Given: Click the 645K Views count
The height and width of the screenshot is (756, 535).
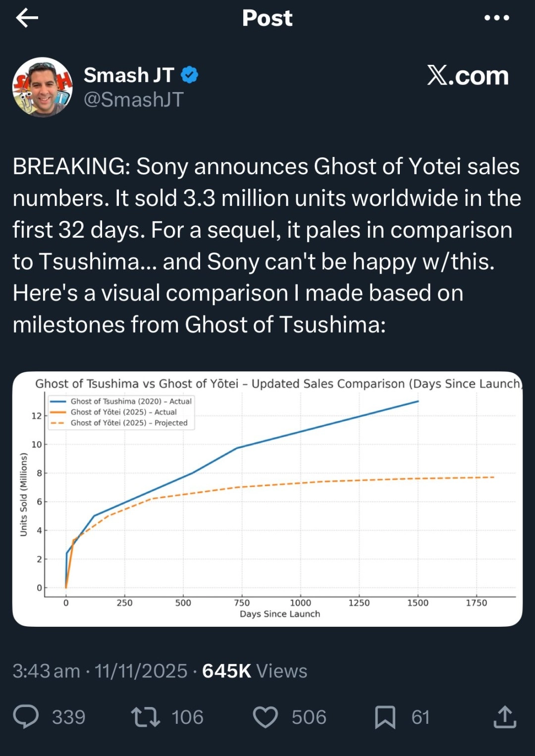Looking at the screenshot, I should click(x=255, y=671).
